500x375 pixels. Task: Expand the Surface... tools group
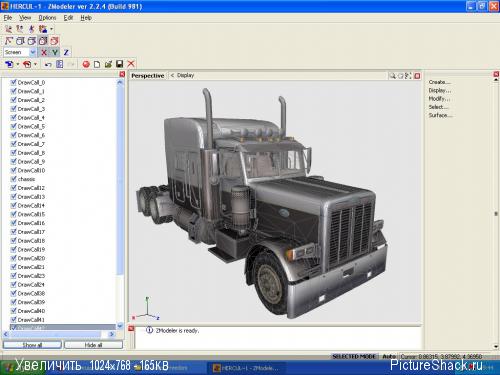tap(440, 115)
